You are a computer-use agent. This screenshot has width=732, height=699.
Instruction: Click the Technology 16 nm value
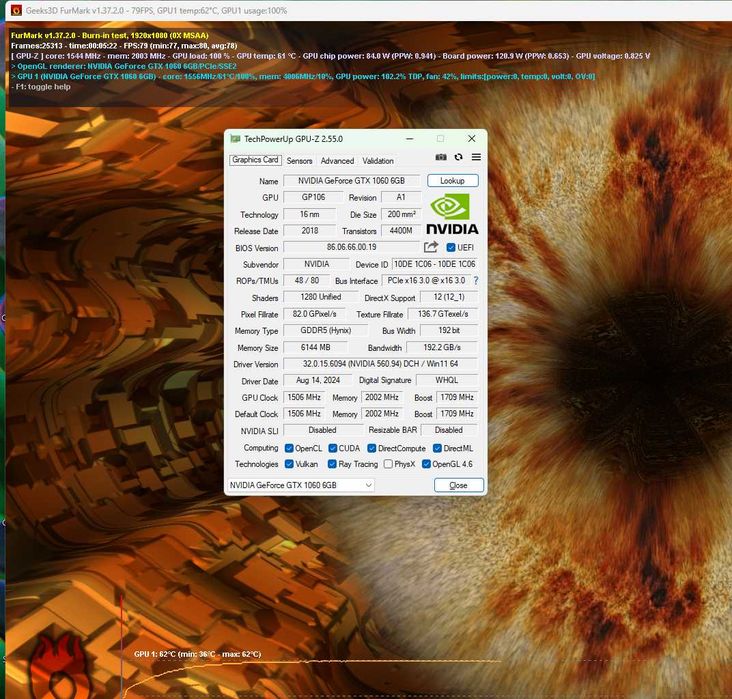310,214
